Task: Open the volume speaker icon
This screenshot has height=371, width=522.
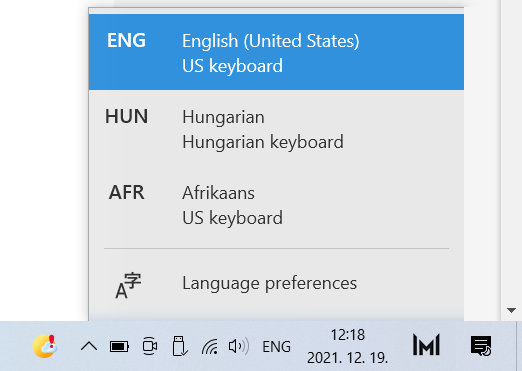Action: tap(239, 346)
